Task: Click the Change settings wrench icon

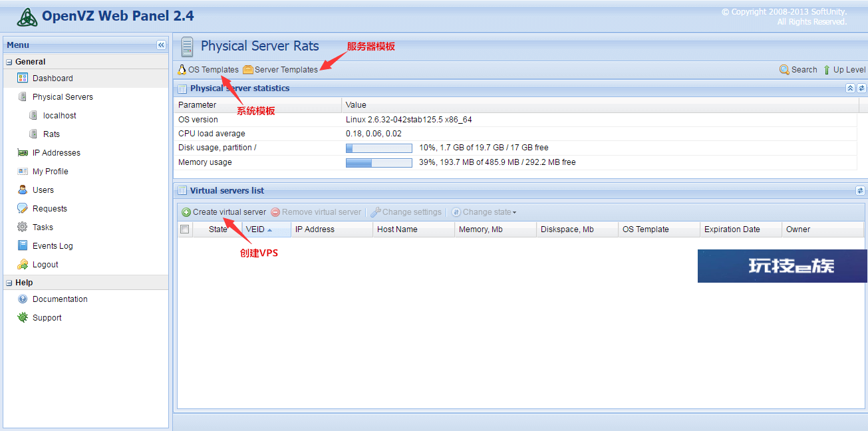Action: [376, 212]
